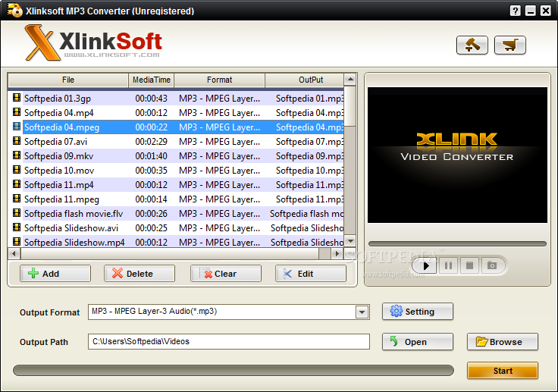Select the Softpedia flash movie.flv row
The width and height of the screenshot is (558, 392).
(x=176, y=214)
